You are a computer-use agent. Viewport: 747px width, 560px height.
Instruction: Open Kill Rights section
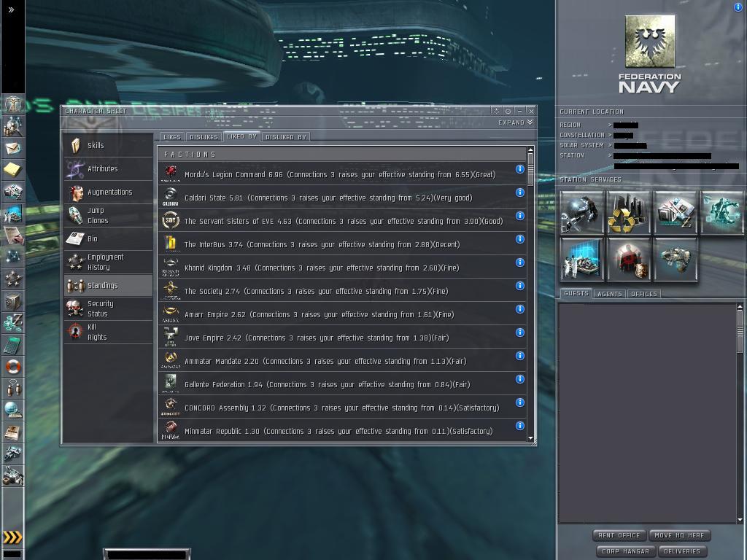click(x=108, y=332)
